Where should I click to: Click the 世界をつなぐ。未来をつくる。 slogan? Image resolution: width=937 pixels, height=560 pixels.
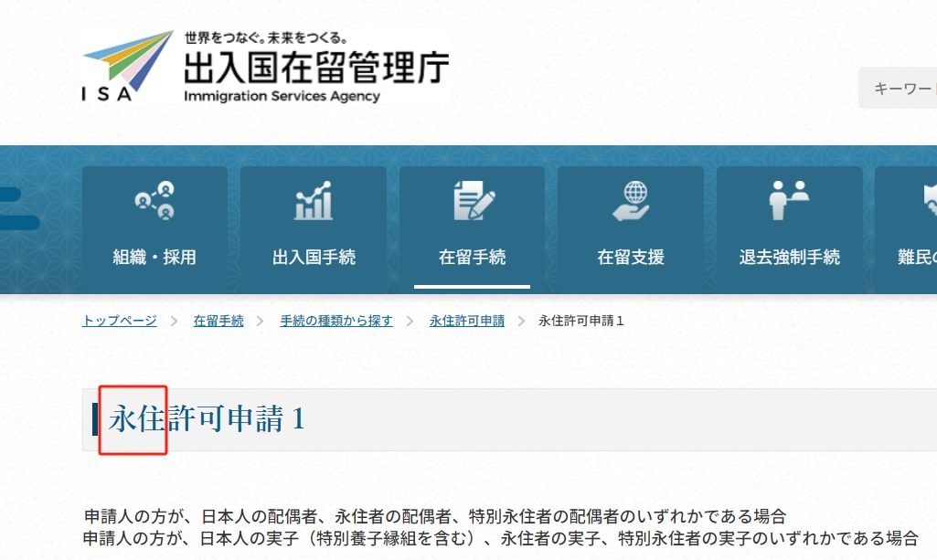pos(267,38)
